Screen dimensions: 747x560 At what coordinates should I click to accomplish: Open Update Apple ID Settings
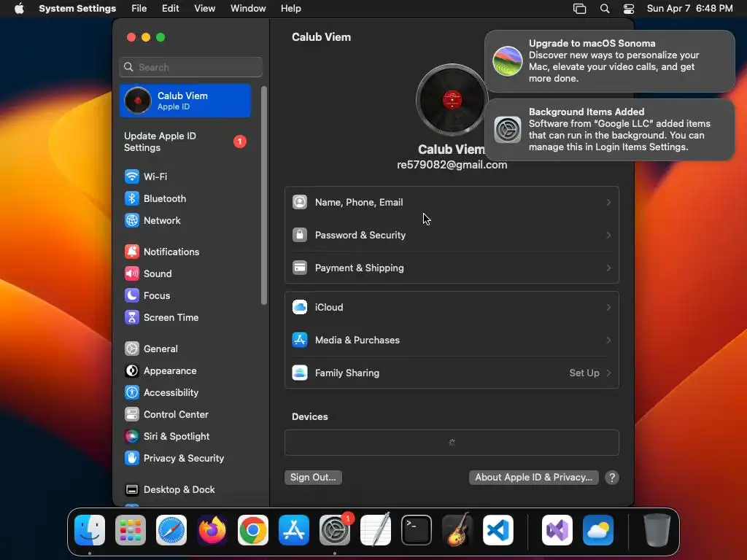185,142
